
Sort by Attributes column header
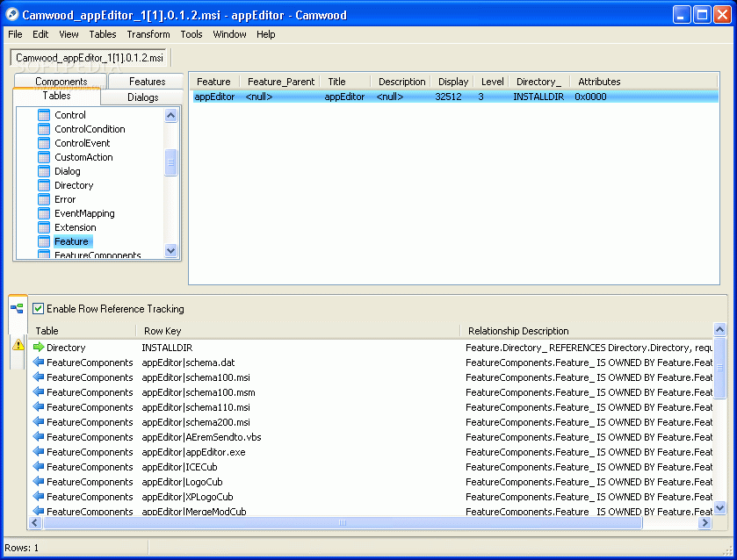pos(644,82)
